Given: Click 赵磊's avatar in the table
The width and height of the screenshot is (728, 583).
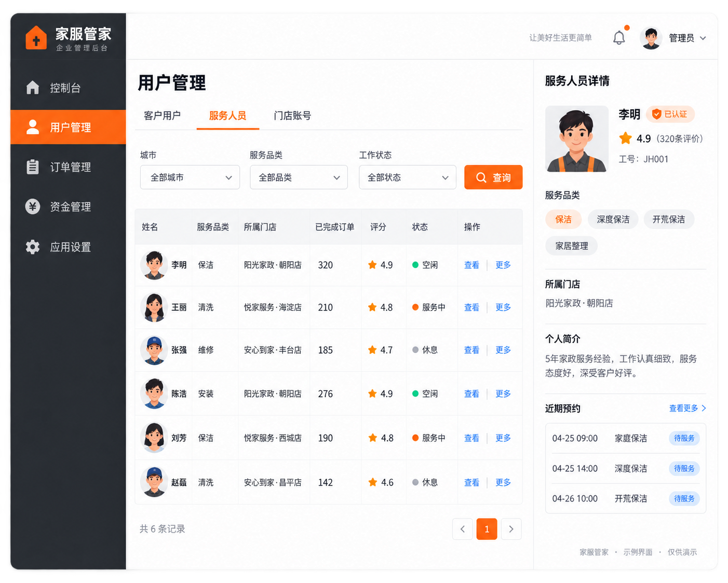Looking at the screenshot, I should [x=154, y=482].
